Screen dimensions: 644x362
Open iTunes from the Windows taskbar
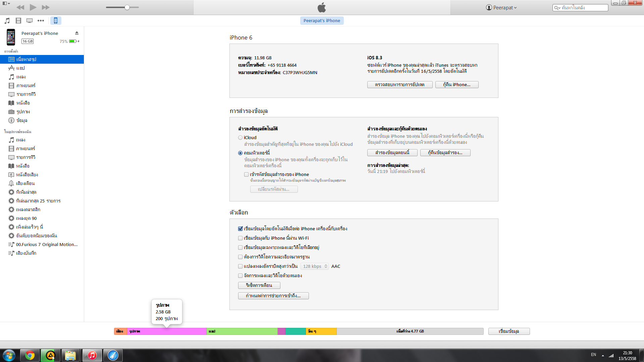(x=92, y=355)
